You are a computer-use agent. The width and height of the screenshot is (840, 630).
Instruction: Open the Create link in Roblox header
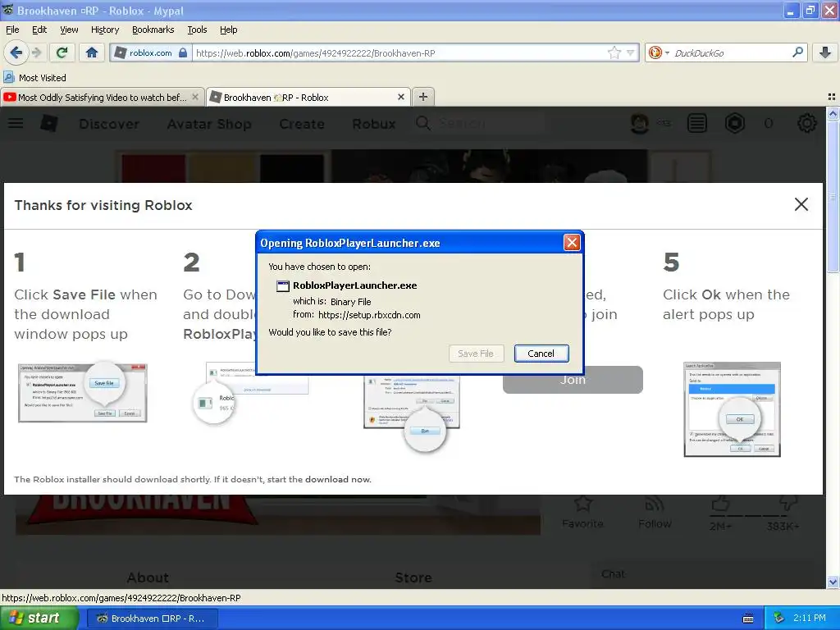(302, 124)
